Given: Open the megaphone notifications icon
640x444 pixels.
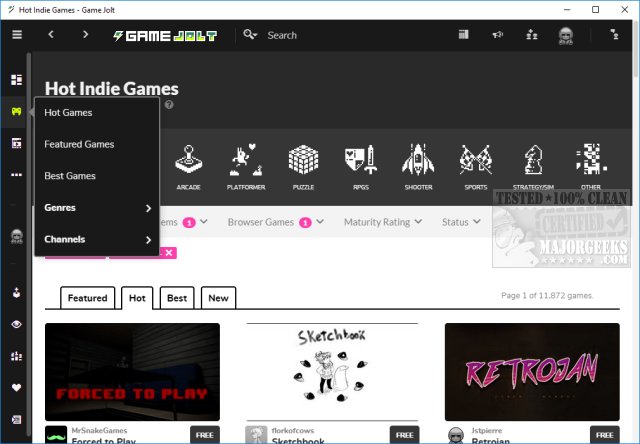Looking at the screenshot, I should (498, 35).
